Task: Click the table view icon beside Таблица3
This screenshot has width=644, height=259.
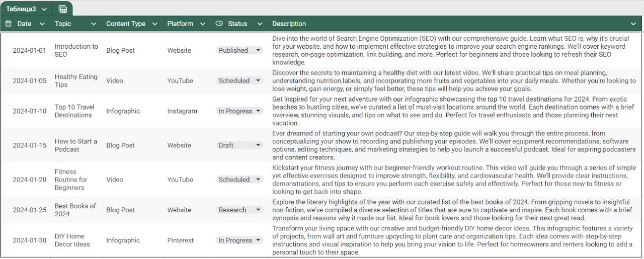Action: [63, 9]
